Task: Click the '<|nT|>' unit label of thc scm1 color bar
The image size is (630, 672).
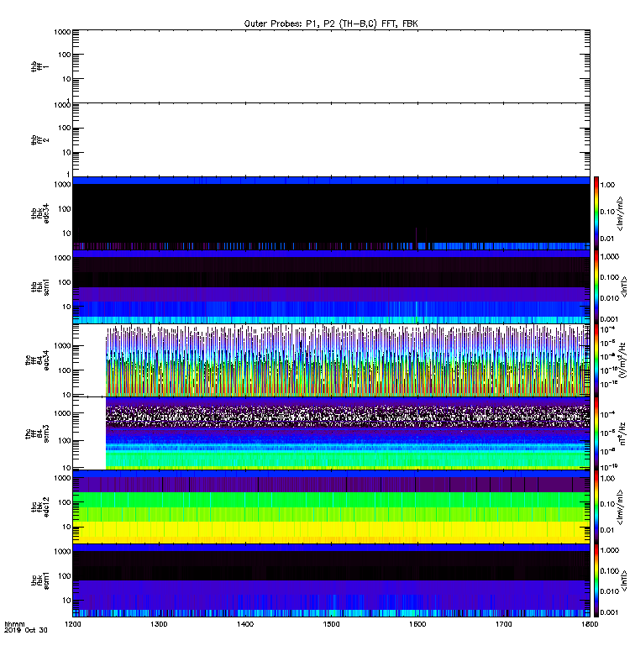Action: click(x=623, y=580)
